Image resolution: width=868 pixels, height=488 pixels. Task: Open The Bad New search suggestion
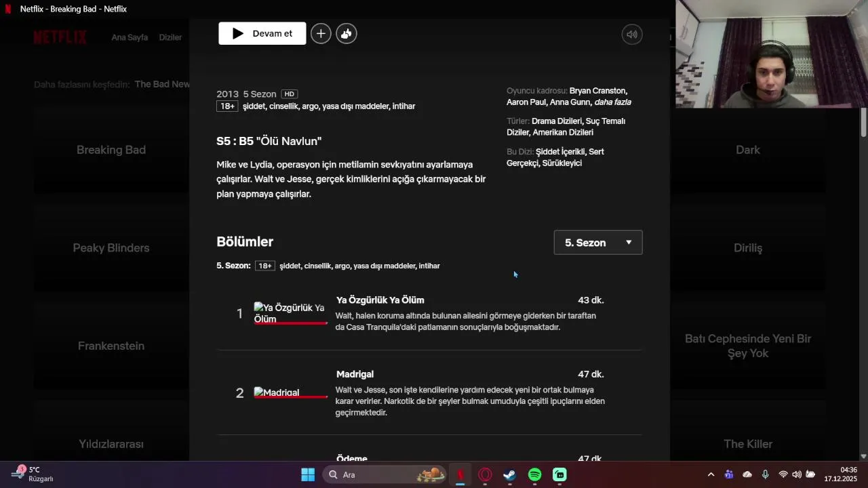click(x=162, y=84)
